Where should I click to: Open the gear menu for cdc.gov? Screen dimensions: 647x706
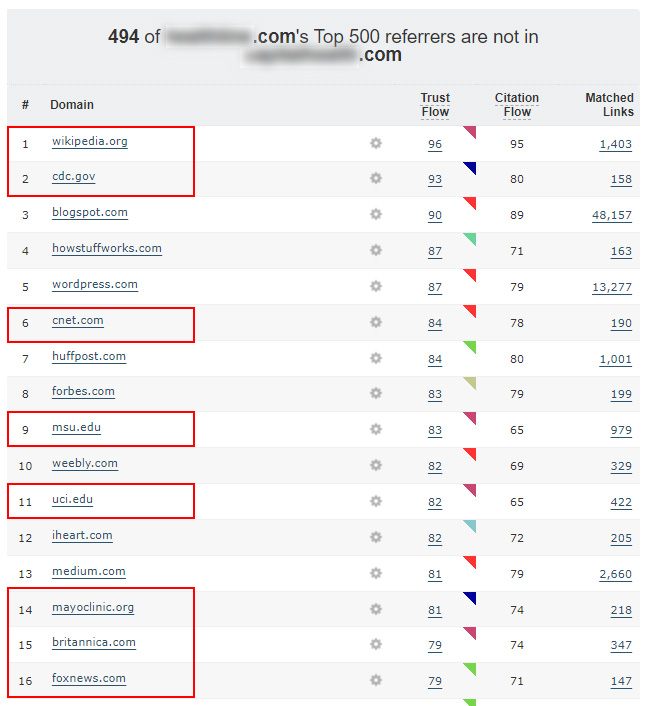coord(376,178)
